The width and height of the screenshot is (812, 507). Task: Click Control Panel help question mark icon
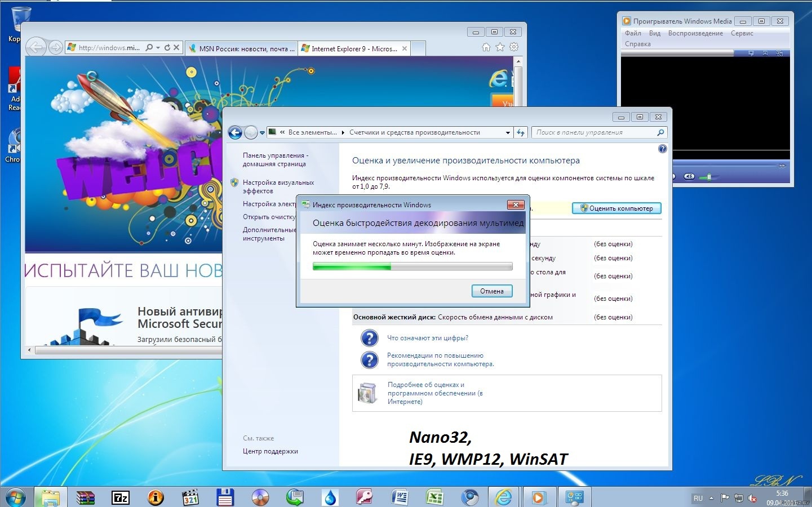[x=663, y=149]
